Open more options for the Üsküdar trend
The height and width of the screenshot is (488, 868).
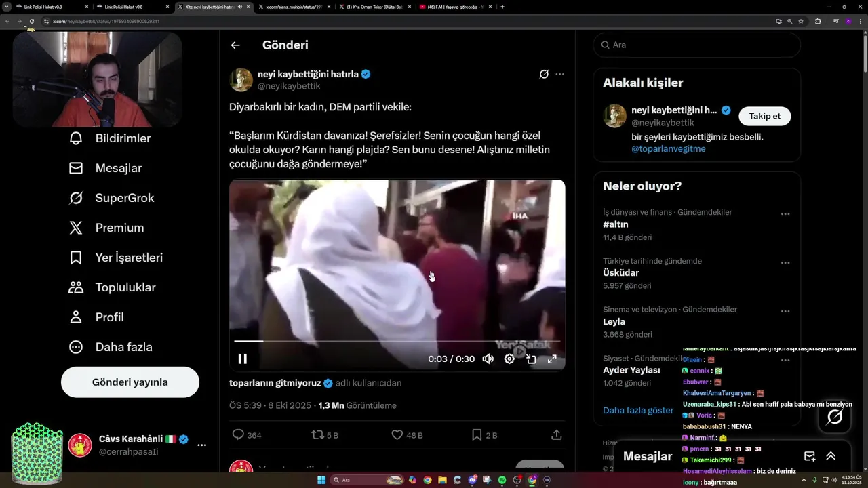(785, 263)
